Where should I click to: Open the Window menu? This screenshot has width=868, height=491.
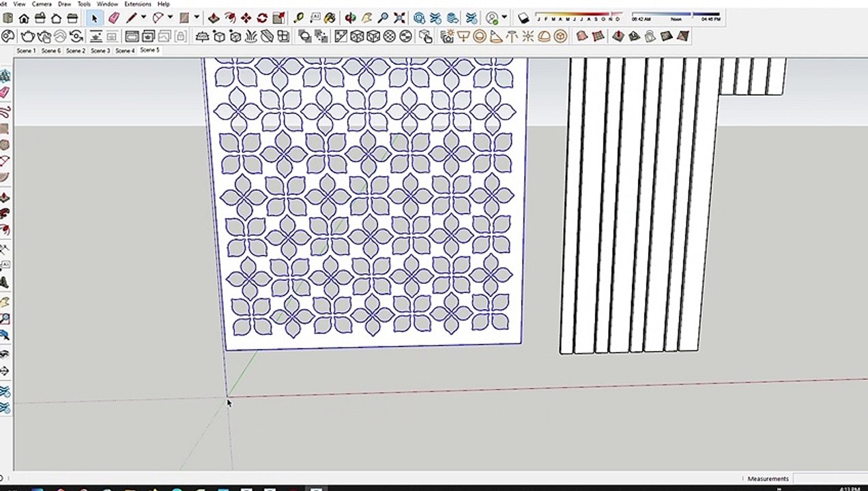tap(107, 4)
